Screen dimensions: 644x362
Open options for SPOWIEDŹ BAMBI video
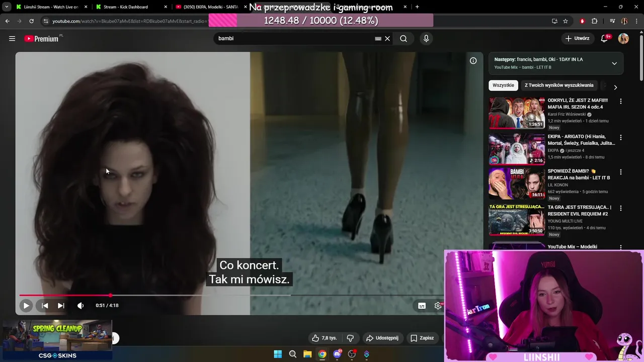pos(620,172)
